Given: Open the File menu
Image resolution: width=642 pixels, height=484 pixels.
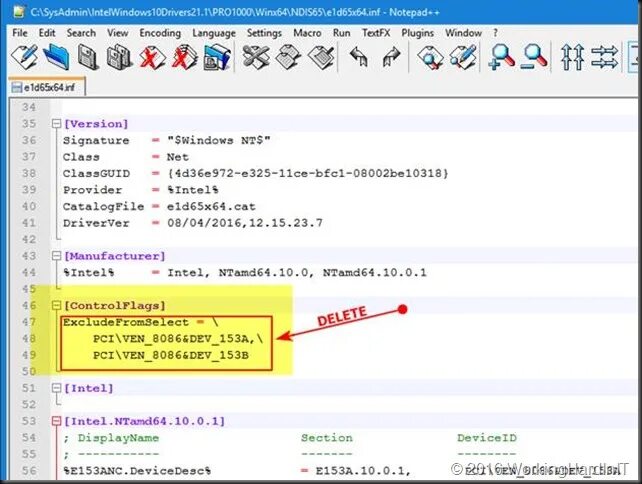Looking at the screenshot, I should tap(20, 33).
